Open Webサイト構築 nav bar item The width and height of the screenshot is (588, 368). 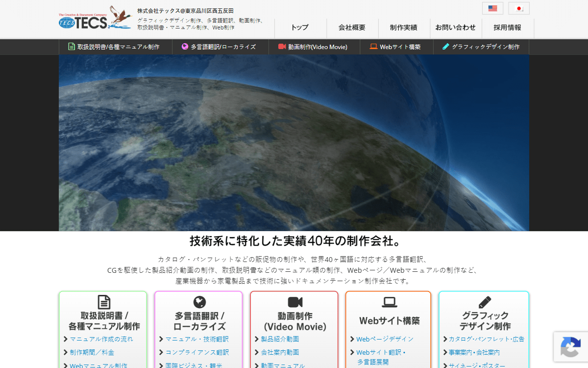pos(396,47)
